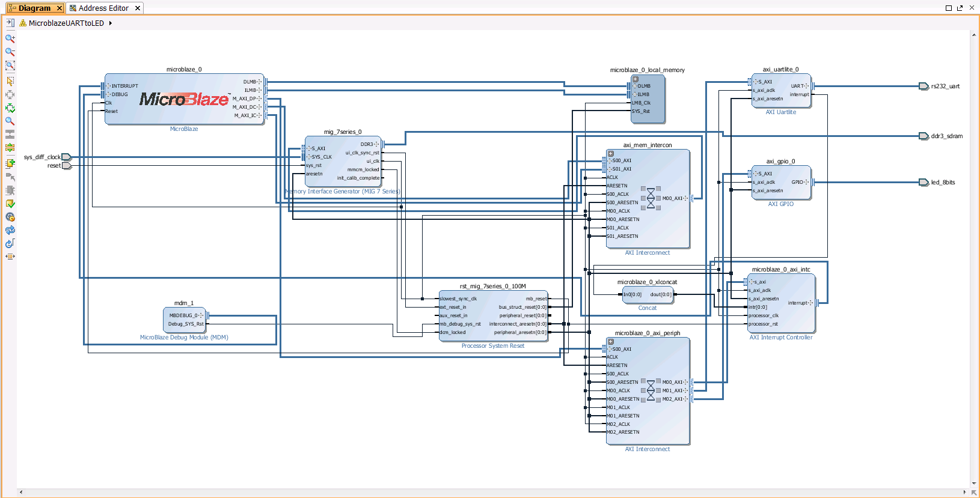
Task: Switch to the Diagram tab
Action: [34, 8]
